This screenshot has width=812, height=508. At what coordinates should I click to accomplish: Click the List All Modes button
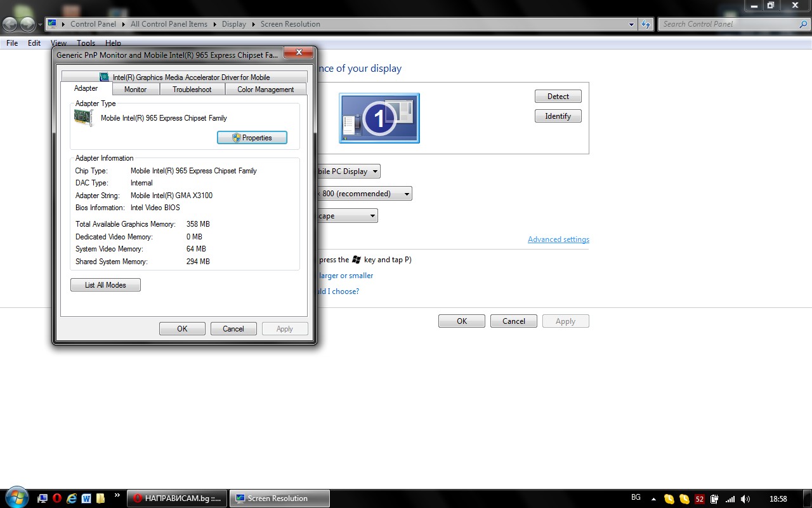(105, 285)
